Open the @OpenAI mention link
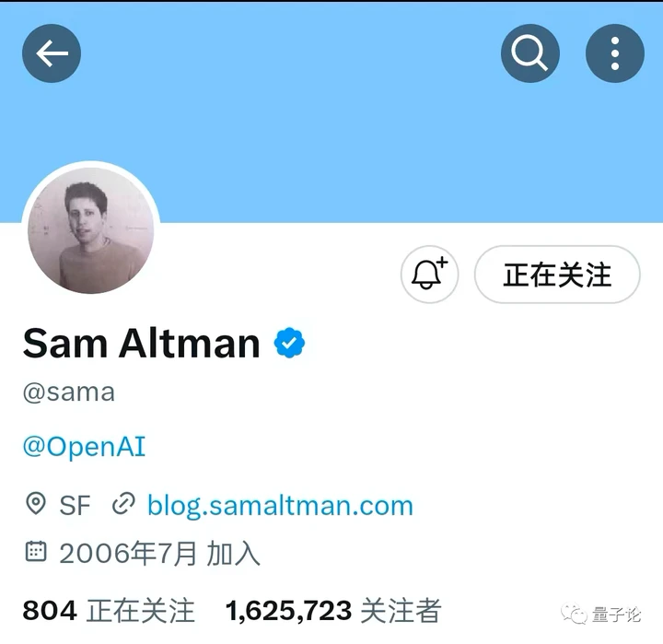This screenshot has width=663, height=644. click(x=84, y=447)
